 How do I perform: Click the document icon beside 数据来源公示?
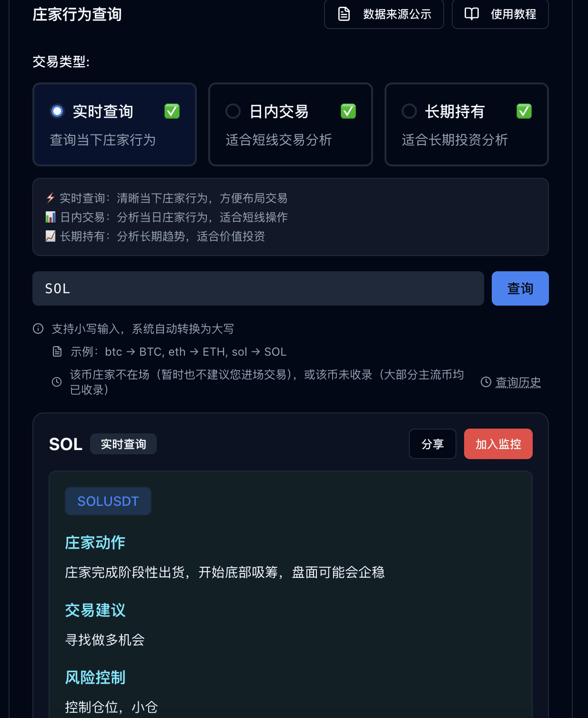pos(344,14)
